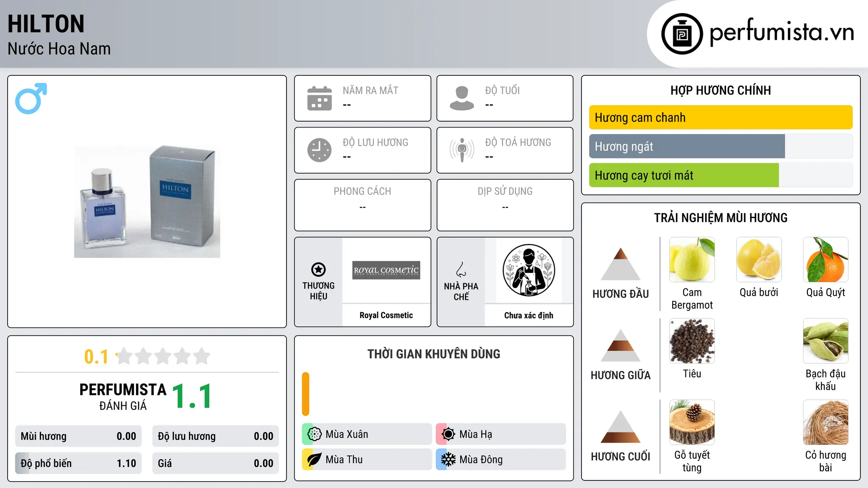Image resolution: width=868 pixels, height=488 pixels.
Task: Click the Royal Cosmetic brand logo
Action: pyautogui.click(x=386, y=270)
